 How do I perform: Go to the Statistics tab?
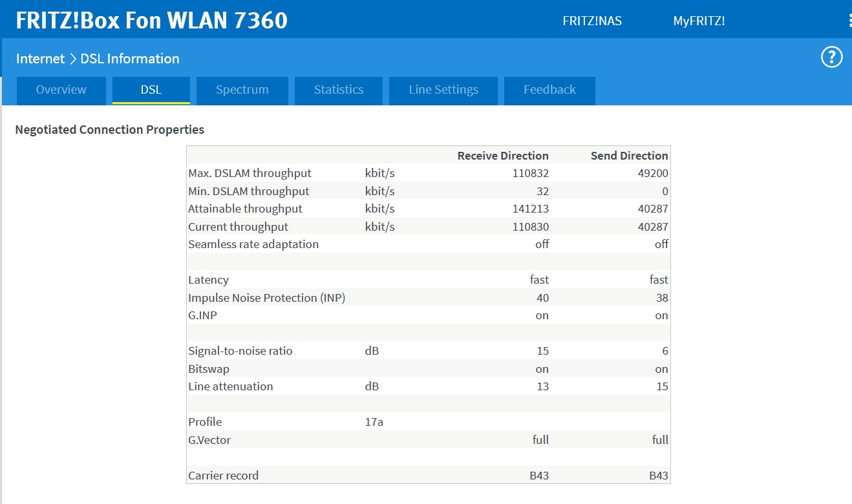click(x=338, y=90)
